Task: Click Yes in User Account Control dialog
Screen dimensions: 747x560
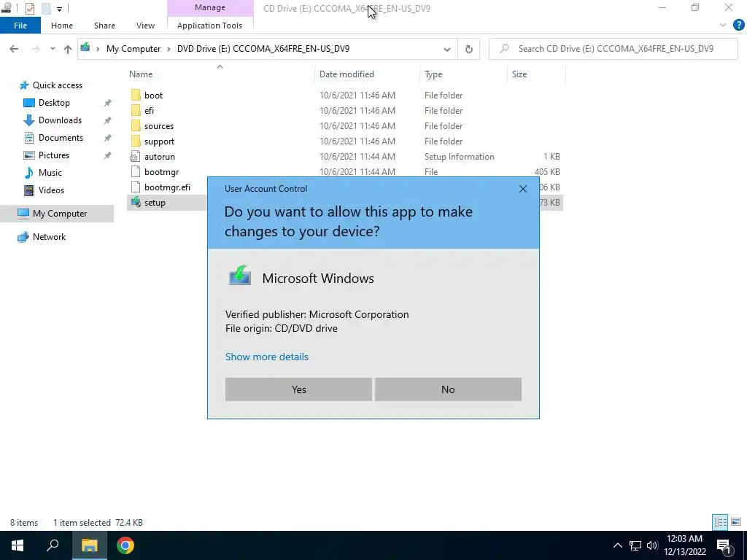Action: click(x=298, y=389)
